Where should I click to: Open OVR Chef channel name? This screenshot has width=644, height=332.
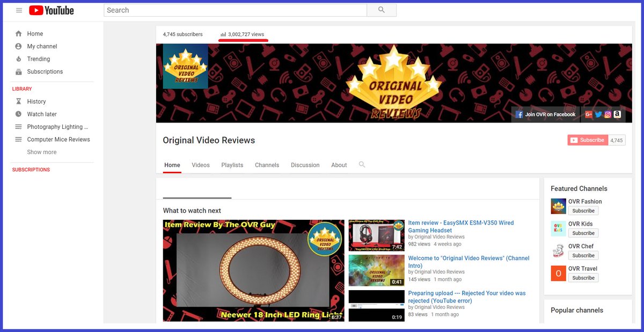tap(581, 247)
